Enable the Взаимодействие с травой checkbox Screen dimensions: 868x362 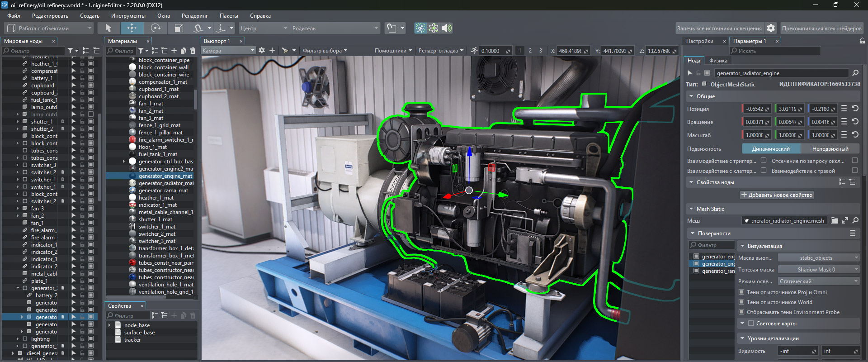click(854, 171)
